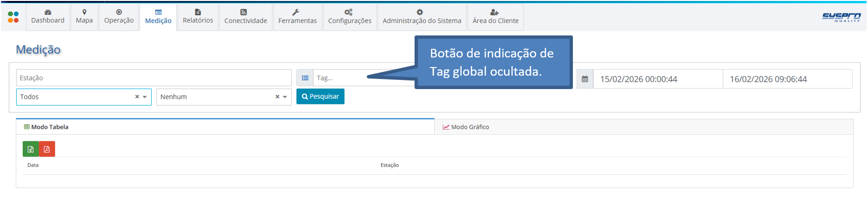
Task: Open Ferramentas menu
Action: tap(297, 17)
